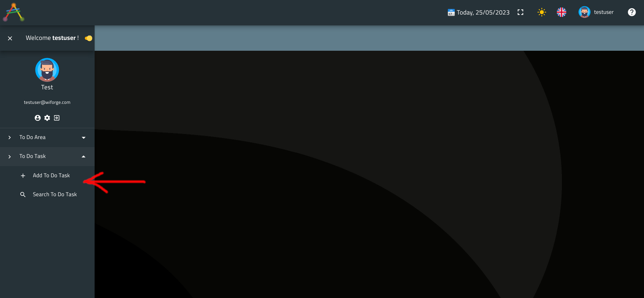Open the calendar icon beside today's date
This screenshot has width=644, height=298.
(x=451, y=13)
